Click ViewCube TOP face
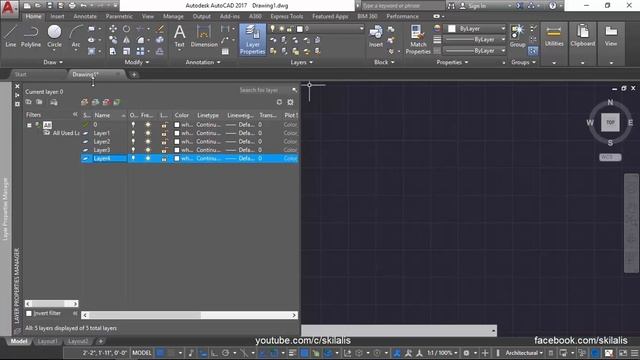640x360 pixels. pyautogui.click(x=610, y=122)
